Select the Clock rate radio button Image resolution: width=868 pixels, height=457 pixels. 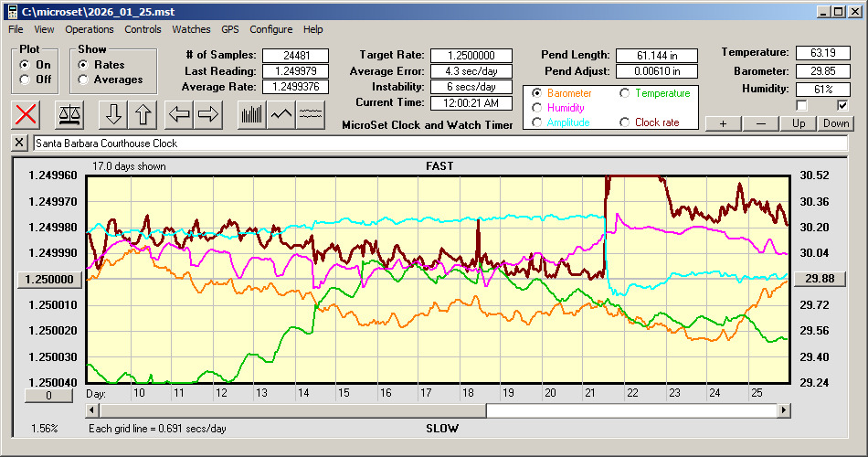tap(626, 122)
